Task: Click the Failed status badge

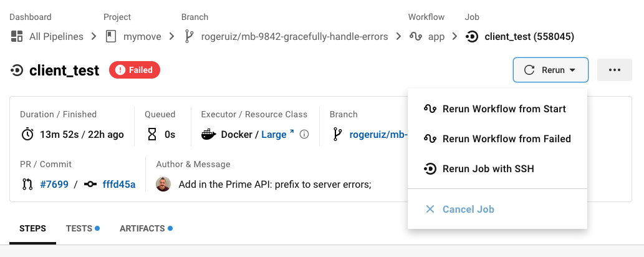Action: (x=134, y=70)
